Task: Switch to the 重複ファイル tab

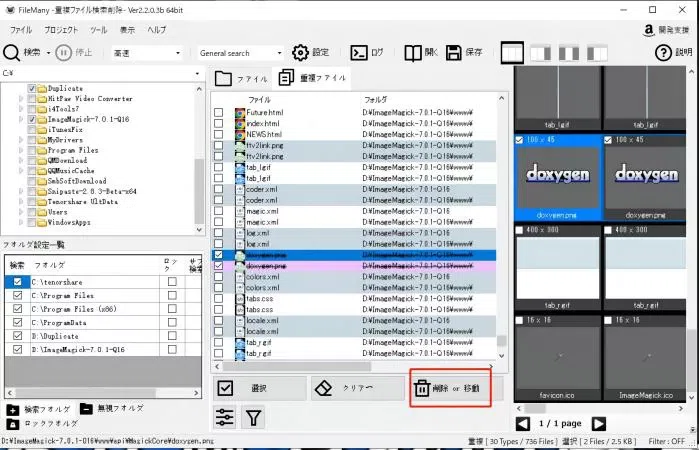Action: coord(312,78)
